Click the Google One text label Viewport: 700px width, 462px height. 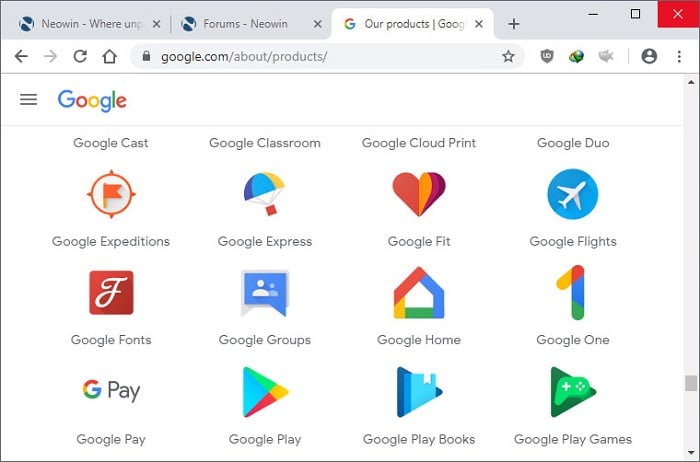573,340
